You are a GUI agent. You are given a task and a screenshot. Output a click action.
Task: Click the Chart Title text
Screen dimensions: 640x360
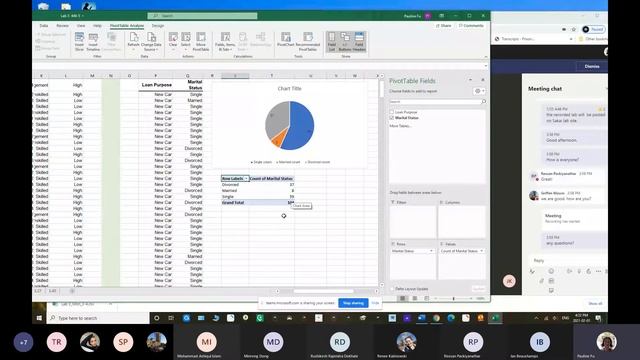click(289, 89)
